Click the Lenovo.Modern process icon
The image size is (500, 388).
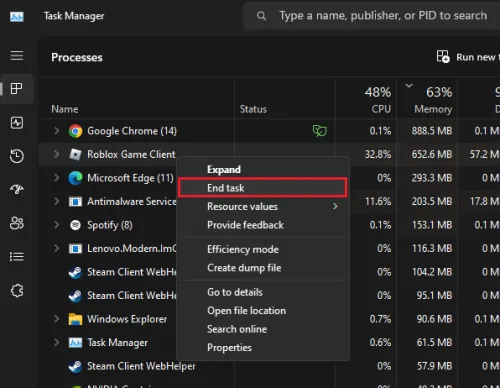click(x=75, y=249)
